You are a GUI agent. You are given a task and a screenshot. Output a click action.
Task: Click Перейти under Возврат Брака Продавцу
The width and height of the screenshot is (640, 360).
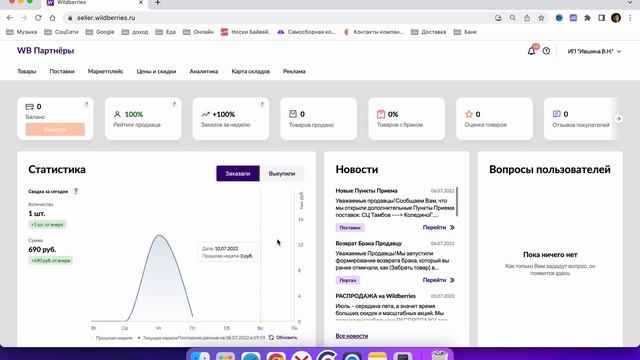pyautogui.click(x=438, y=280)
